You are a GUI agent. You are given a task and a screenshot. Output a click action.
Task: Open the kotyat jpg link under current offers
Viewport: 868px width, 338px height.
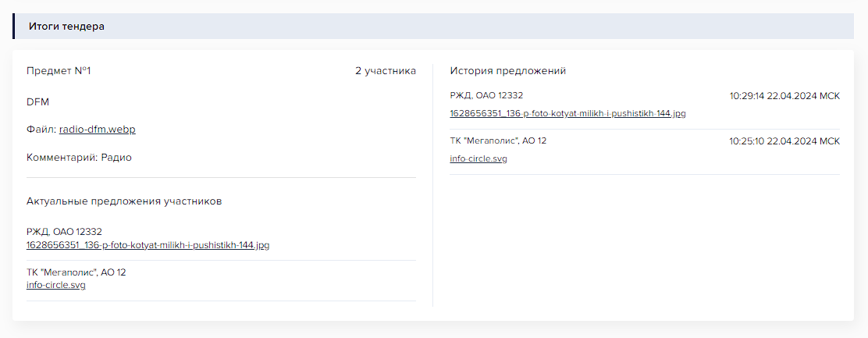pyautogui.click(x=148, y=245)
